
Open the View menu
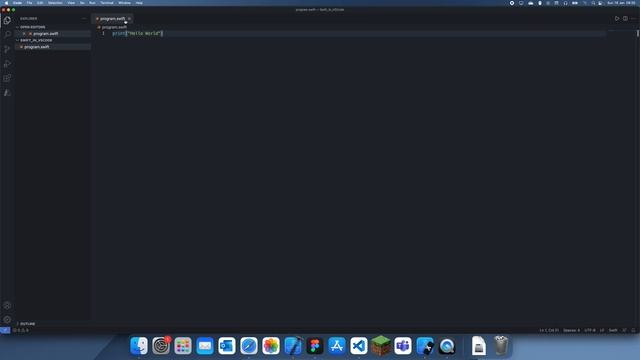(71, 3)
